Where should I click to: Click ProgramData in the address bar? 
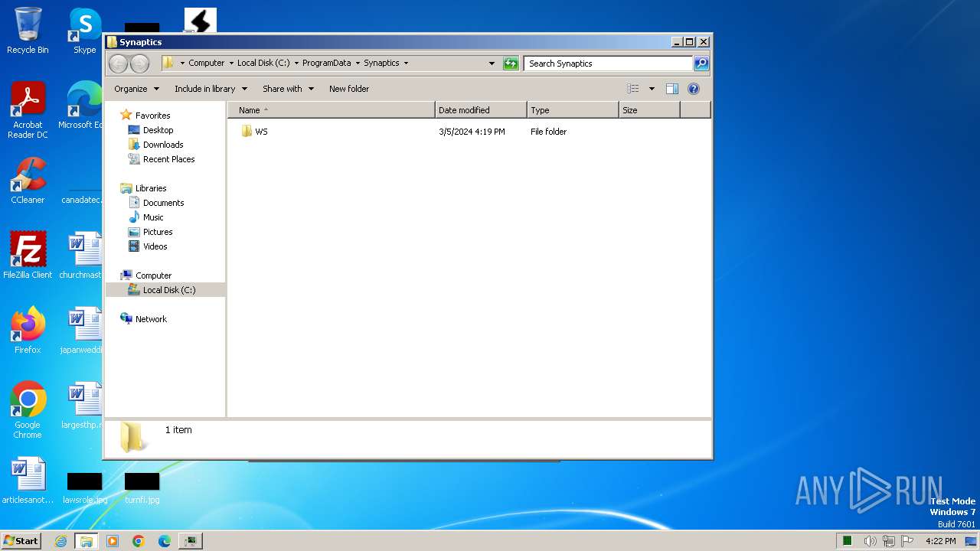pos(326,64)
